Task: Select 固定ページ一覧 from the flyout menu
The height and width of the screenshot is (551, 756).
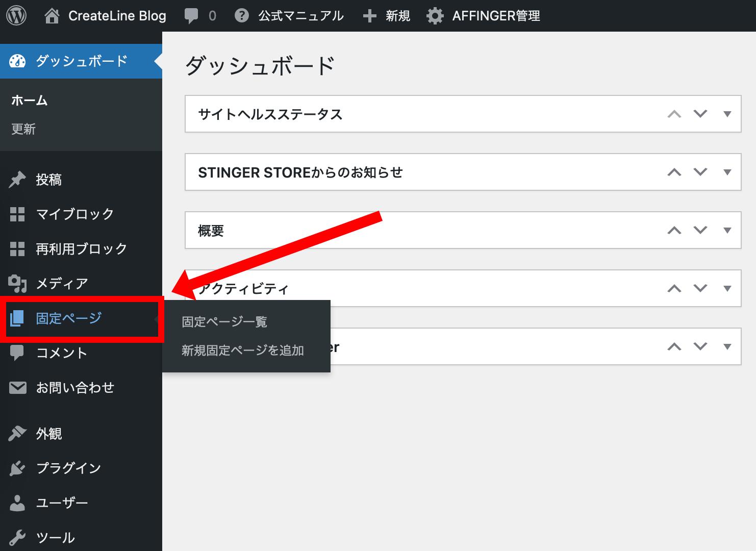Action: coord(224,321)
